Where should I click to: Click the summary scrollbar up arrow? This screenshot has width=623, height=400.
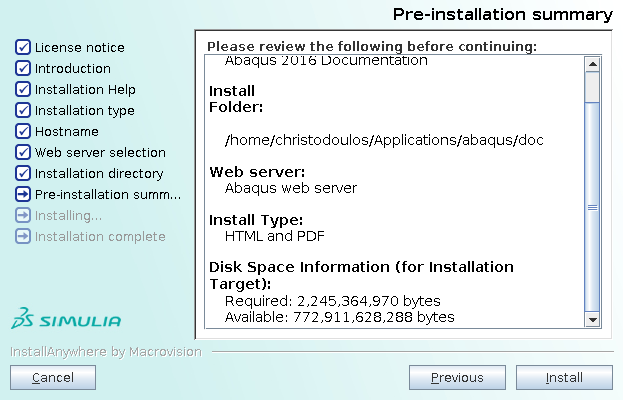pos(592,64)
